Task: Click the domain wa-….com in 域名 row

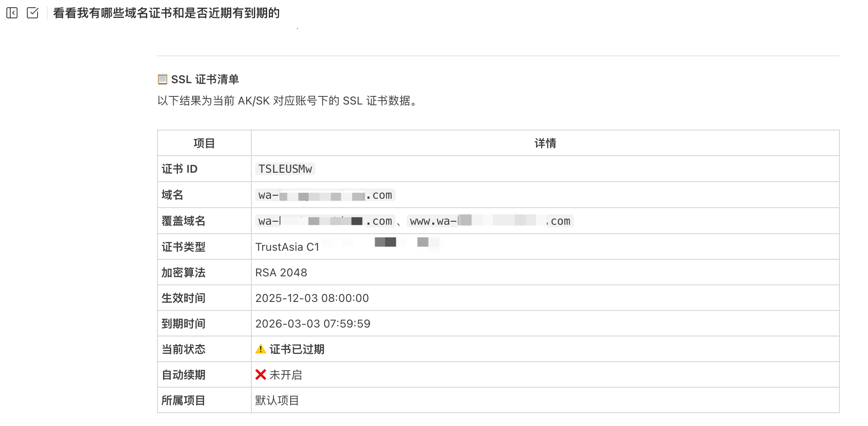Action: pos(325,195)
